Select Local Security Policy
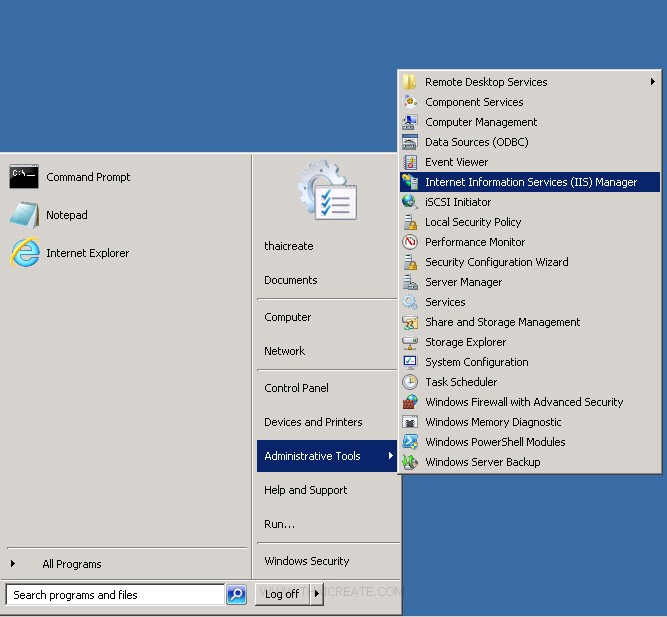This screenshot has width=667, height=617. 530,222
